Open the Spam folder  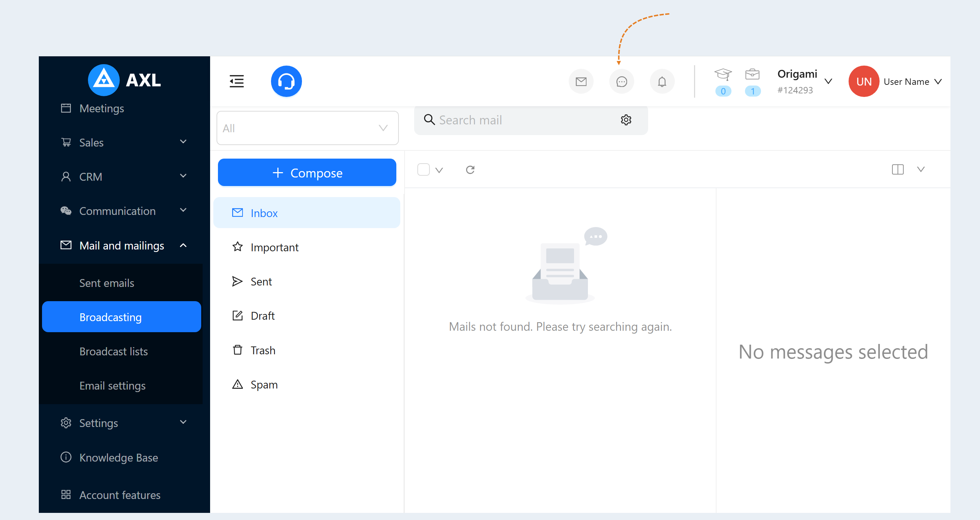(x=307, y=385)
